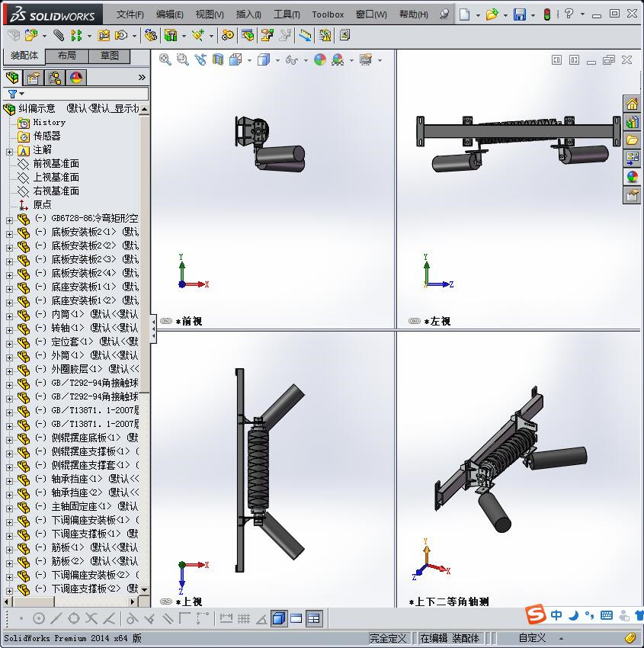Click the Linear Component Pattern icon
The width and height of the screenshot is (644, 648).
(76, 36)
